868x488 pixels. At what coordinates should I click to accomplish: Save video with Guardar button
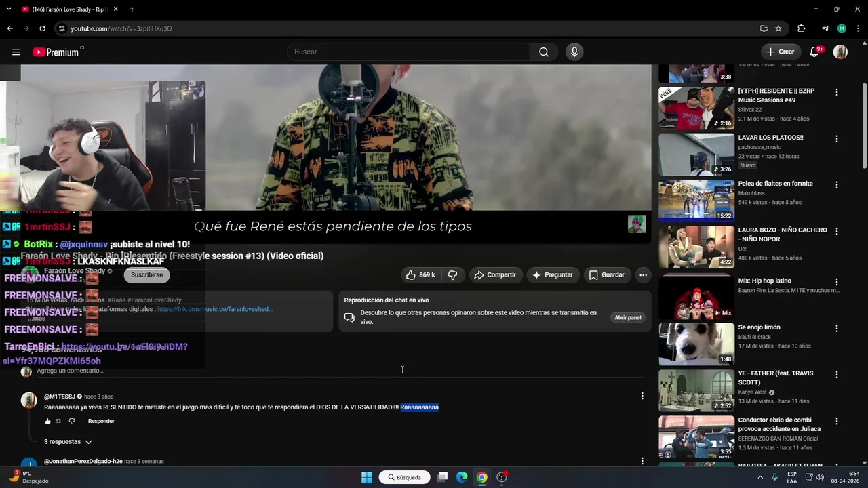607,275
